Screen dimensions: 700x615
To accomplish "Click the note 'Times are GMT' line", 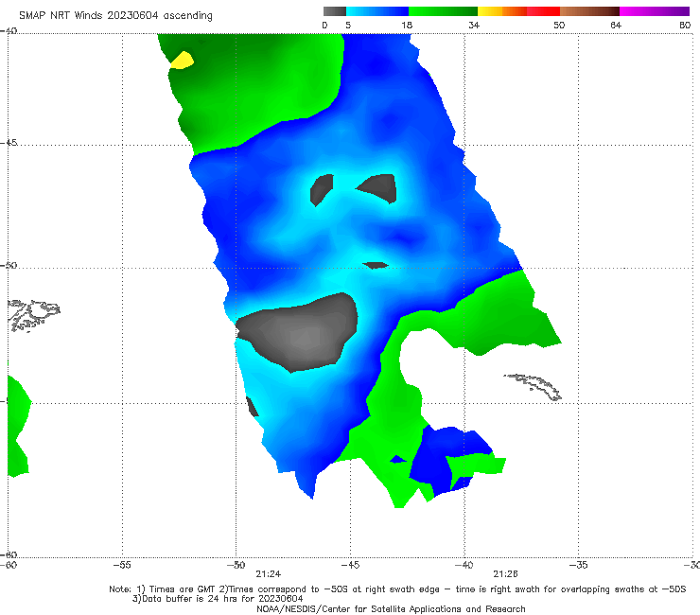I will (x=397, y=589).
